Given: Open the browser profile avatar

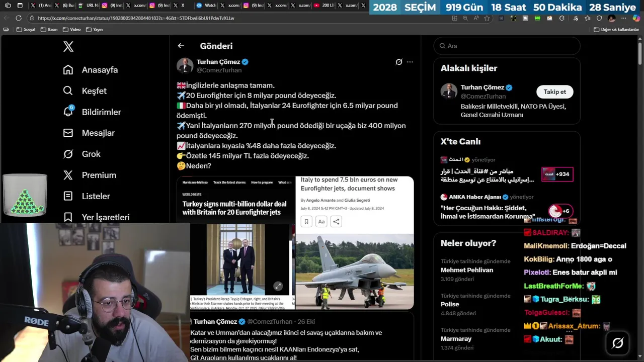Looking at the screenshot, I should click(612, 18).
